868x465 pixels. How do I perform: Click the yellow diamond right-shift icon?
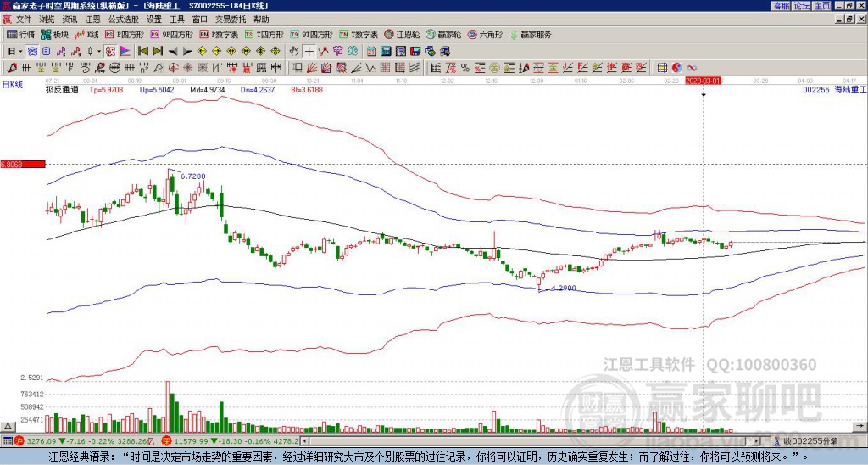216,52
